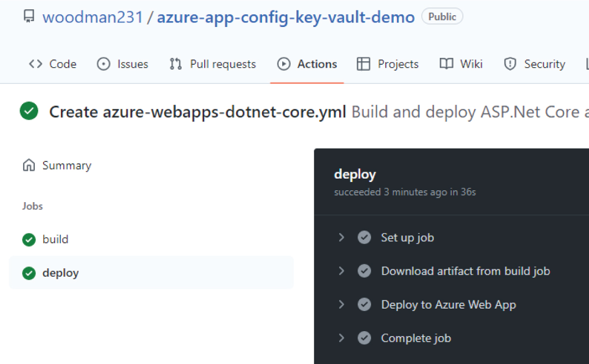This screenshot has width=589, height=364.
Task: Switch to the Issues tab
Action: (x=123, y=64)
